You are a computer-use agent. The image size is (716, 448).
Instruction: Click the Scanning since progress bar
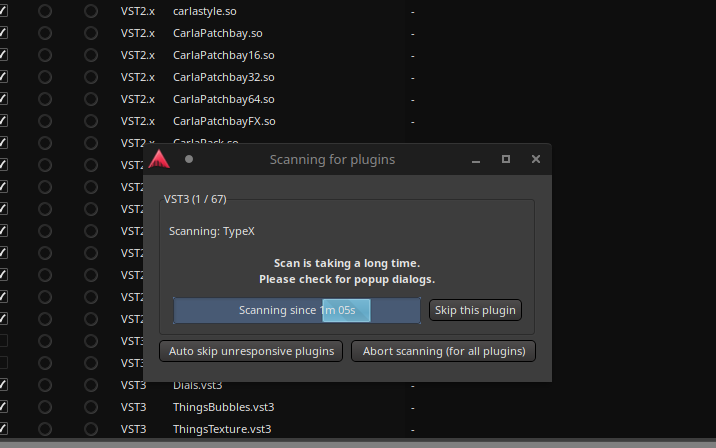tap(297, 310)
